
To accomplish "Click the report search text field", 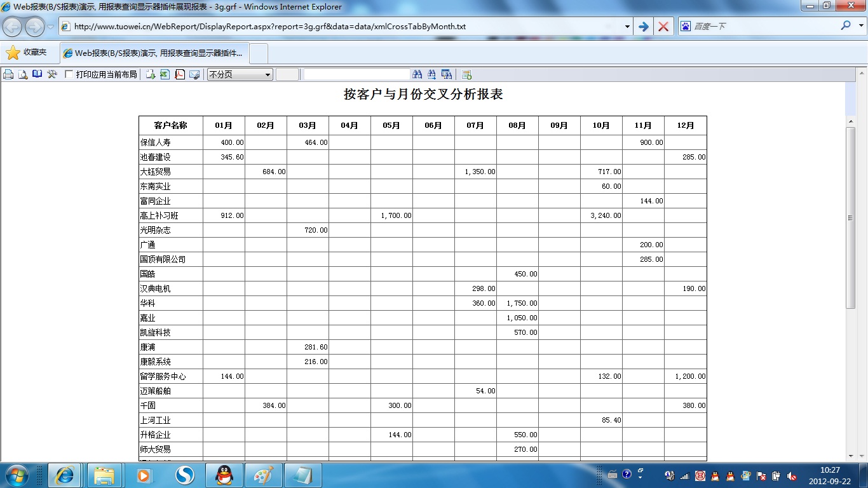I will click(356, 74).
